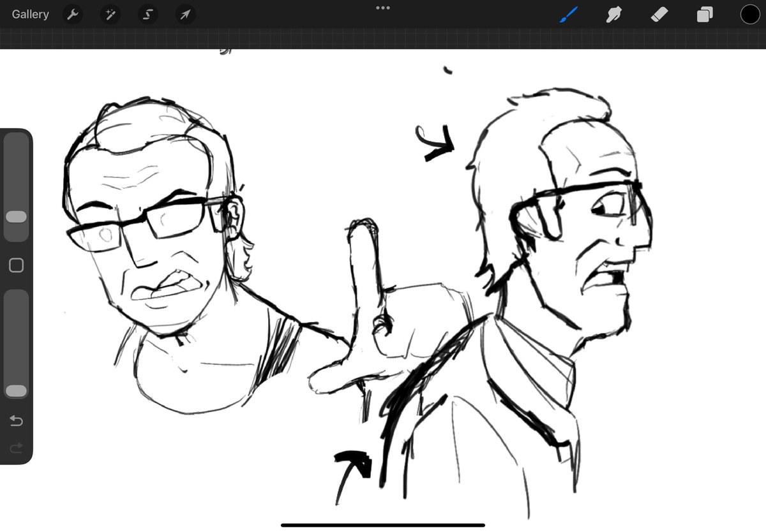Redo the last undone stroke

(16, 447)
